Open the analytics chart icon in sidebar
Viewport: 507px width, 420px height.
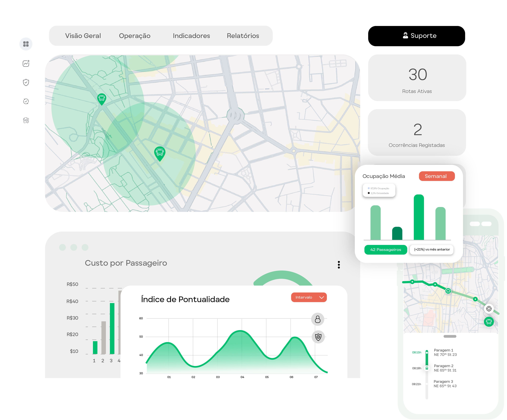26,63
